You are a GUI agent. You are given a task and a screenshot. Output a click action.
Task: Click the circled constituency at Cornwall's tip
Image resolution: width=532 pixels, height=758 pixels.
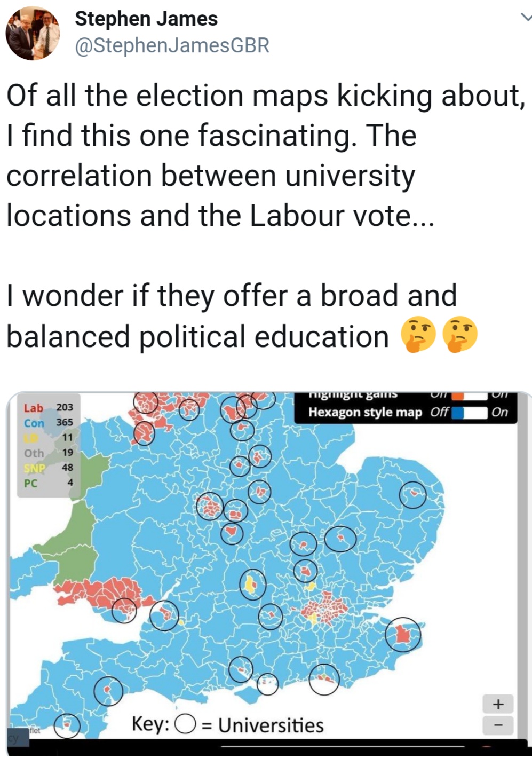(x=67, y=726)
